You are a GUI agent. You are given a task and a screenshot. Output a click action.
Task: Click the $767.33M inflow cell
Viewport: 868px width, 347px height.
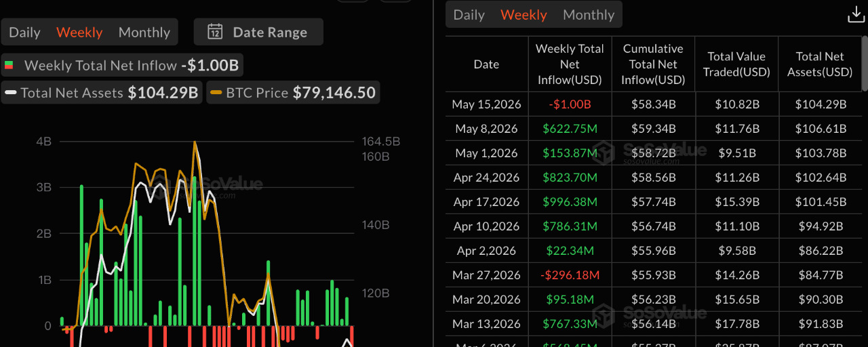click(x=570, y=324)
